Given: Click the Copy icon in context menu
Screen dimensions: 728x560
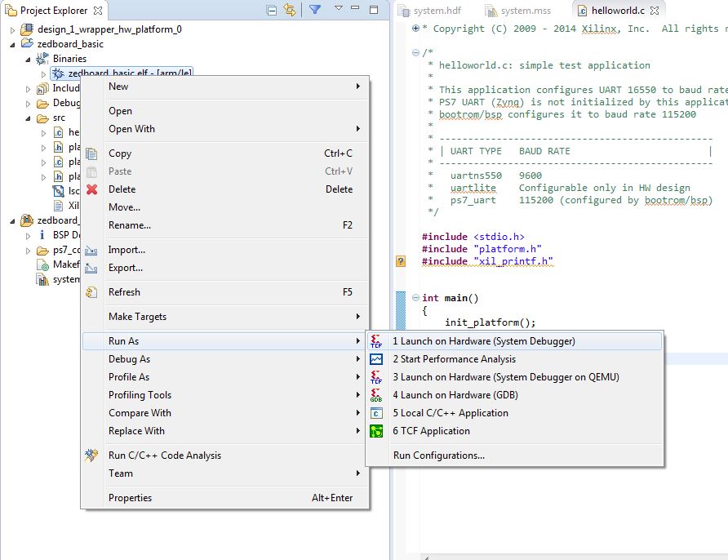Looking at the screenshot, I should click(x=91, y=153).
